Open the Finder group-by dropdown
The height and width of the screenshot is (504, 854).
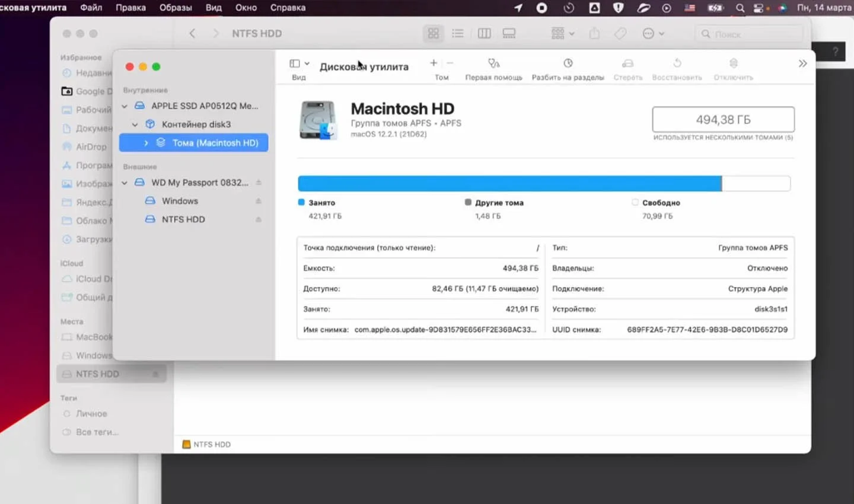pos(562,34)
